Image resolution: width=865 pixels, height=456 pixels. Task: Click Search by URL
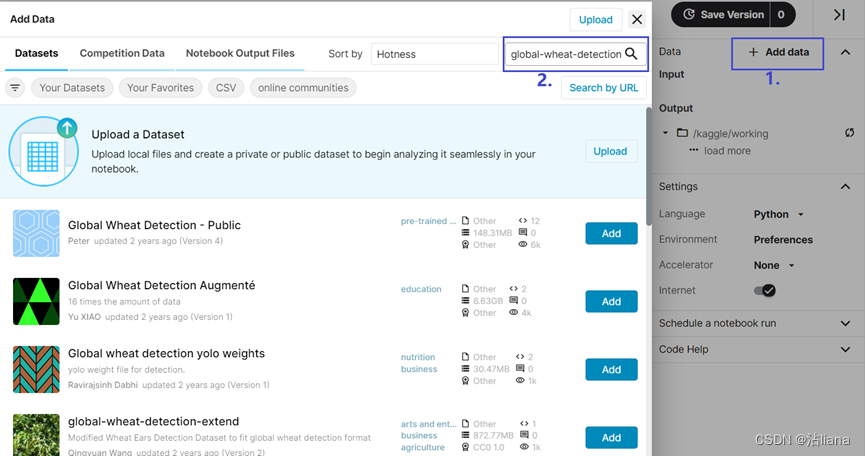tap(604, 88)
